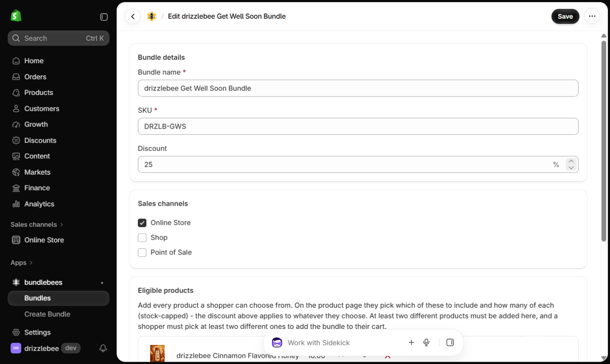Click the Bundle name input field
The height and width of the screenshot is (364, 610).
[358, 88]
